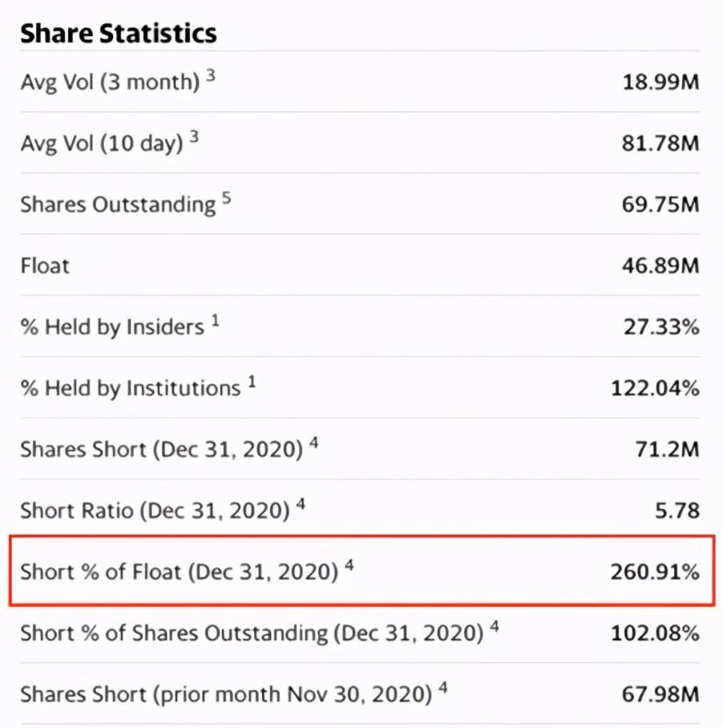Viewport: 723px width, 728px height.
Task: Click the % Held by Insiders label
Action: tap(112, 327)
